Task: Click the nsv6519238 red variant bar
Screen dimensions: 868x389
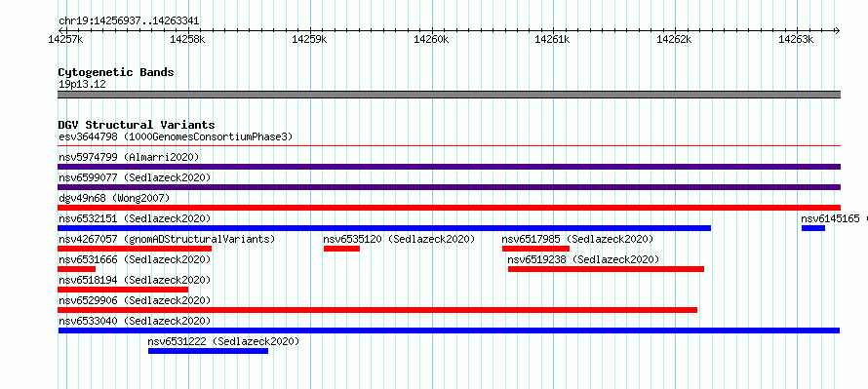Action: [607, 269]
